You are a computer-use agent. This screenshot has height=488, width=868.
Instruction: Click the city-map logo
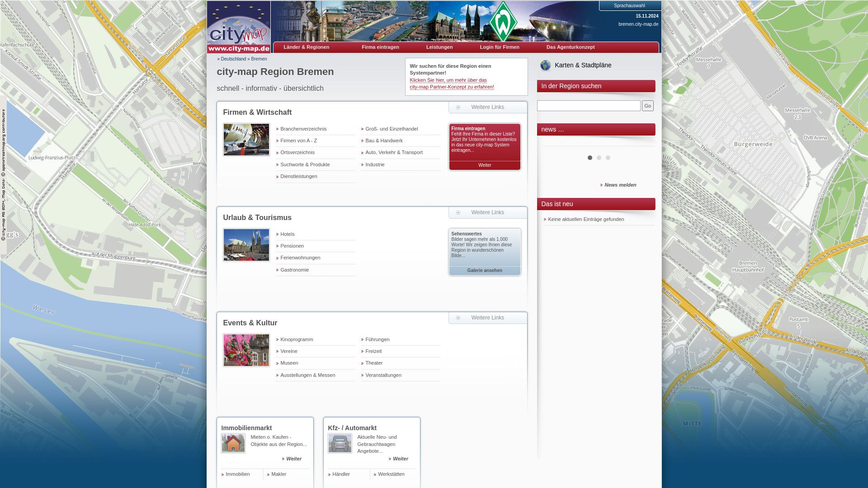(x=239, y=27)
